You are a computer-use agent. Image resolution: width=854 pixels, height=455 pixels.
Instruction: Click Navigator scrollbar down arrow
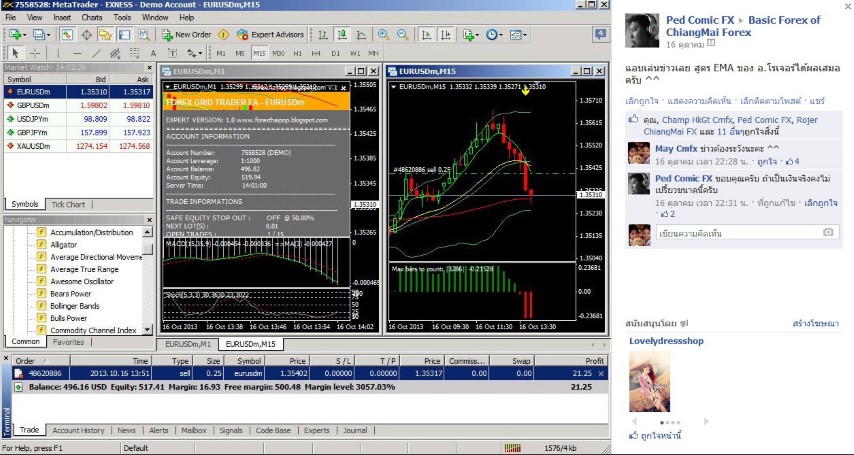148,330
